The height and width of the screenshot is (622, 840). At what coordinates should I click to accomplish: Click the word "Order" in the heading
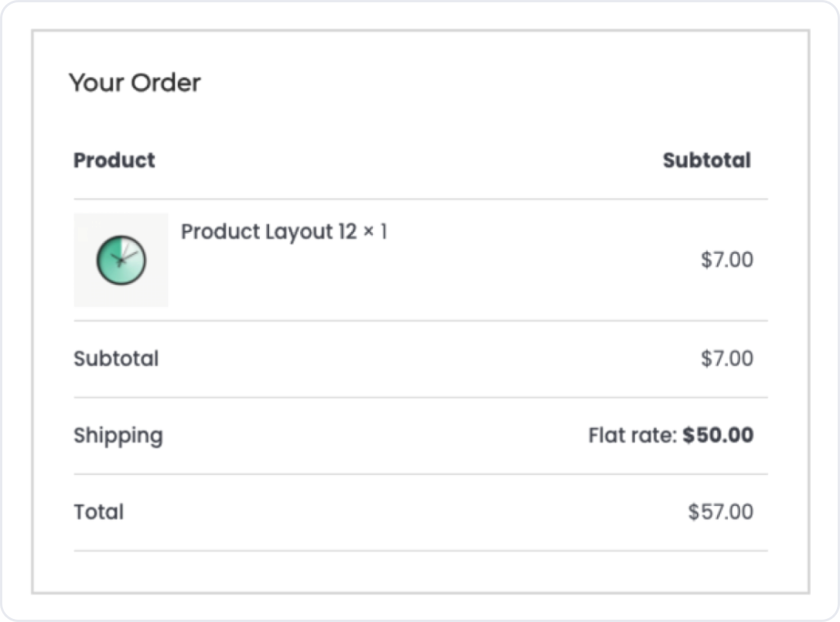pos(166,83)
